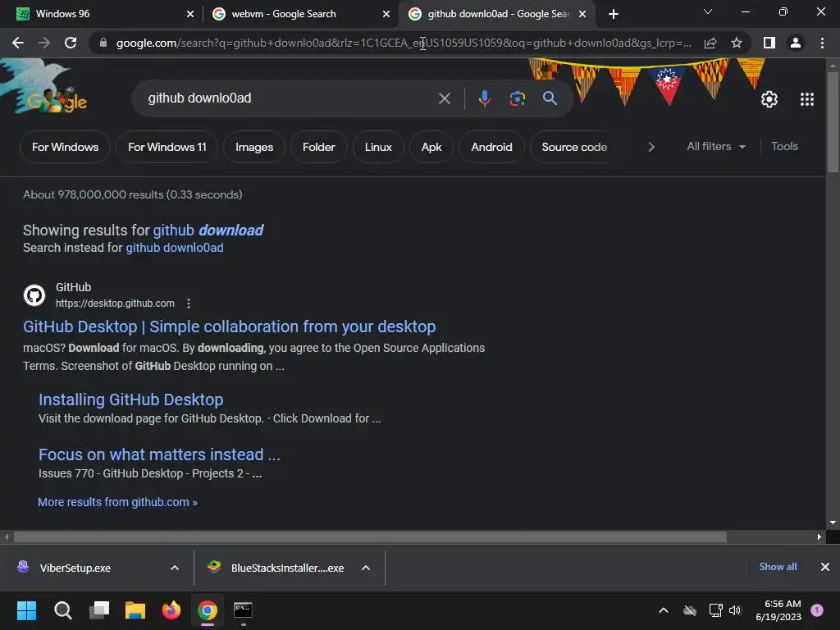Click volume icon in system tray

(735, 610)
